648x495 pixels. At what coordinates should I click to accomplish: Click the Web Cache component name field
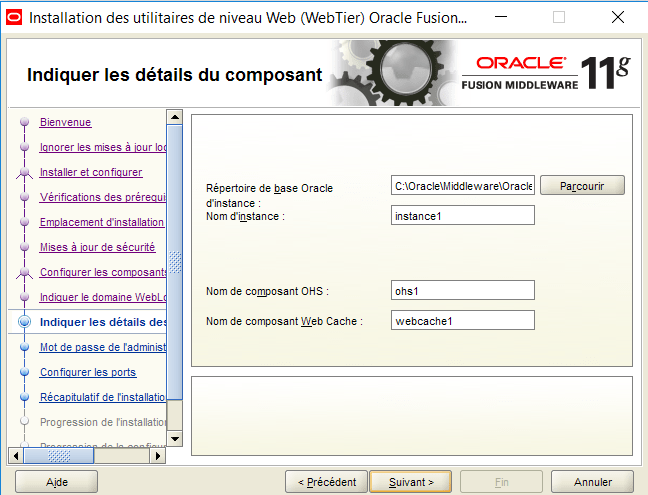[464, 320]
